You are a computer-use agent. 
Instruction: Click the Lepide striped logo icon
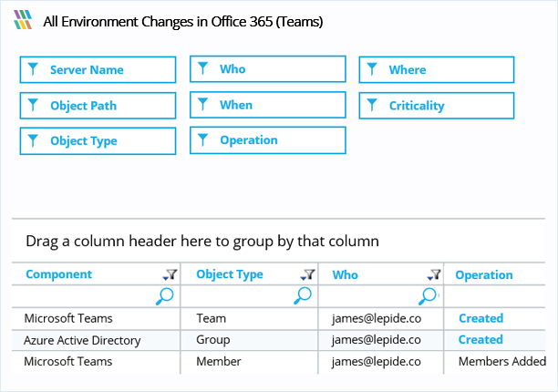click(x=23, y=19)
